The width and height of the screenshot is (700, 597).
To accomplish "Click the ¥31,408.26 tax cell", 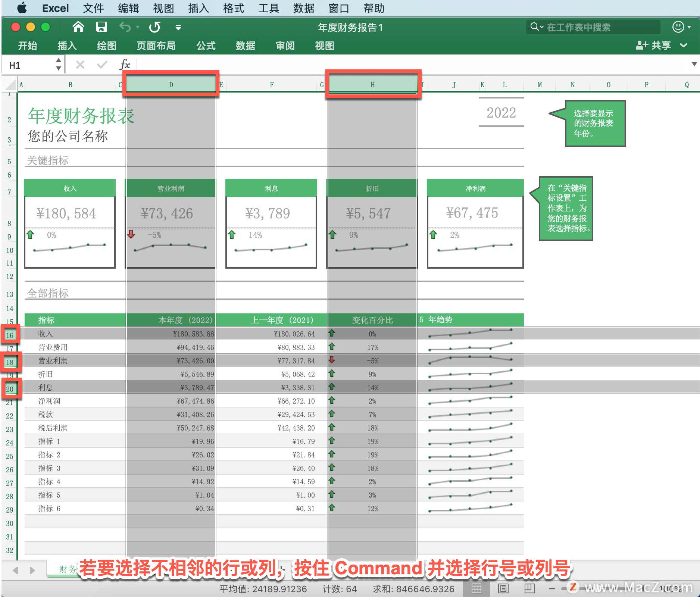I will coord(195,414).
